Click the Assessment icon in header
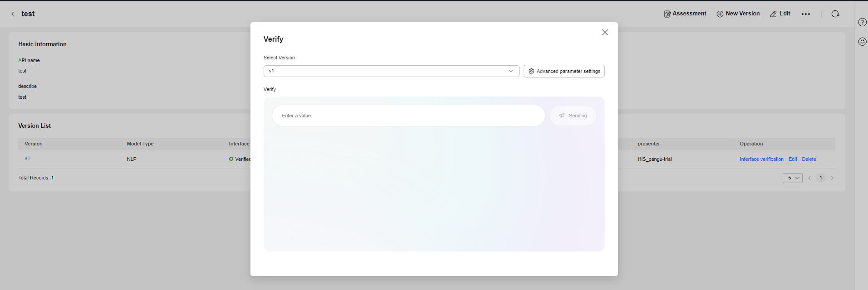Viewport: 868px width, 290px height. coord(667,14)
